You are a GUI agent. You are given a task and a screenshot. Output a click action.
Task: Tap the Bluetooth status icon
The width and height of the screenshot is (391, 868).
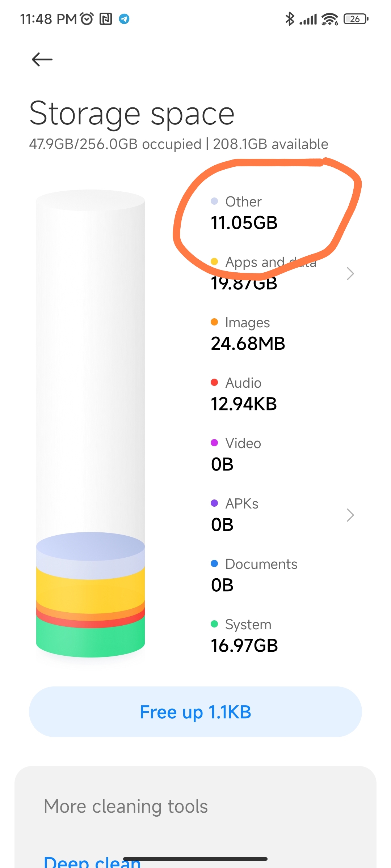(x=290, y=19)
